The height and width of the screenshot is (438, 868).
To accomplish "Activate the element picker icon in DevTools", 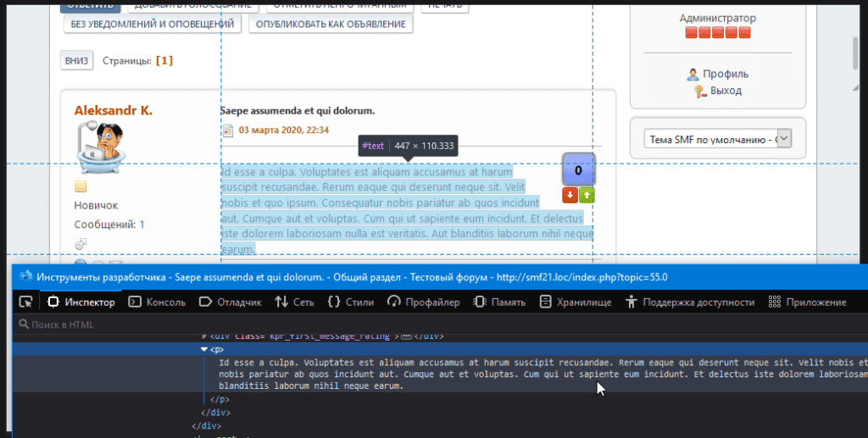I will tap(26, 302).
